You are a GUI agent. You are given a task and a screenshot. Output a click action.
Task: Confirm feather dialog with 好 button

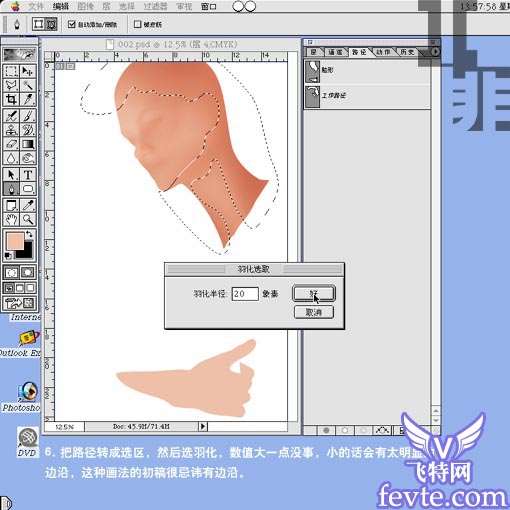click(314, 293)
